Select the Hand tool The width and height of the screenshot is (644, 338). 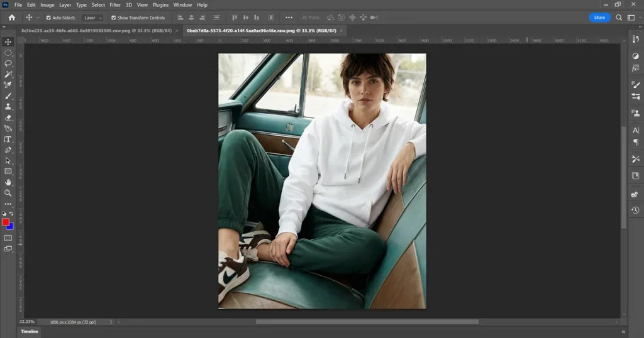coord(8,182)
